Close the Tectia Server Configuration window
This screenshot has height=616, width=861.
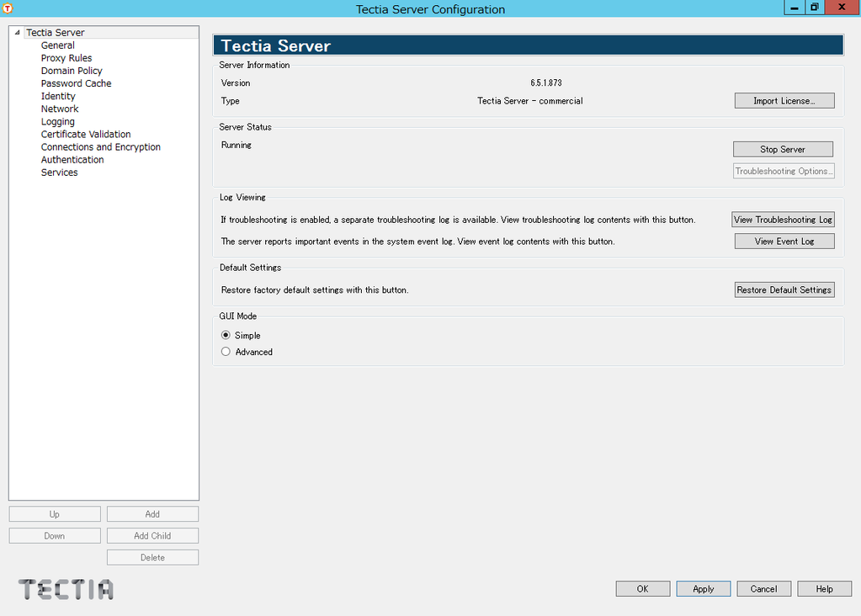coord(842,7)
